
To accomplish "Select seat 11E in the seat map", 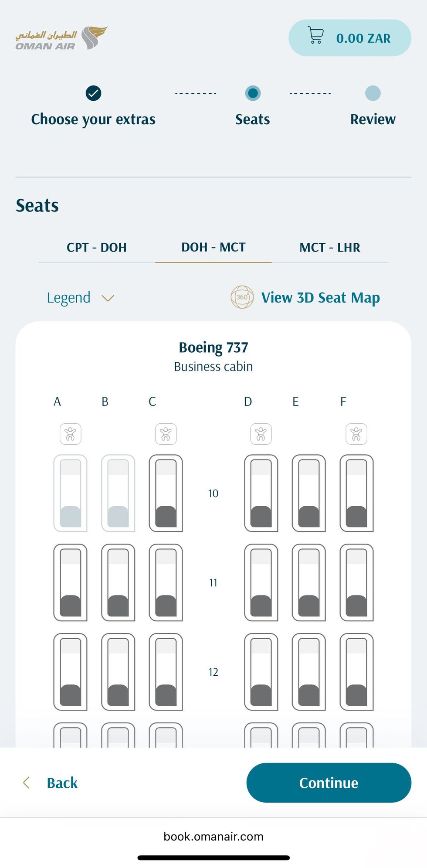I will (309, 582).
